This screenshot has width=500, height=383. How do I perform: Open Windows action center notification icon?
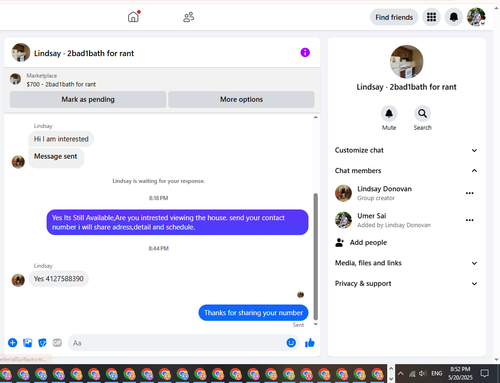coord(485,374)
